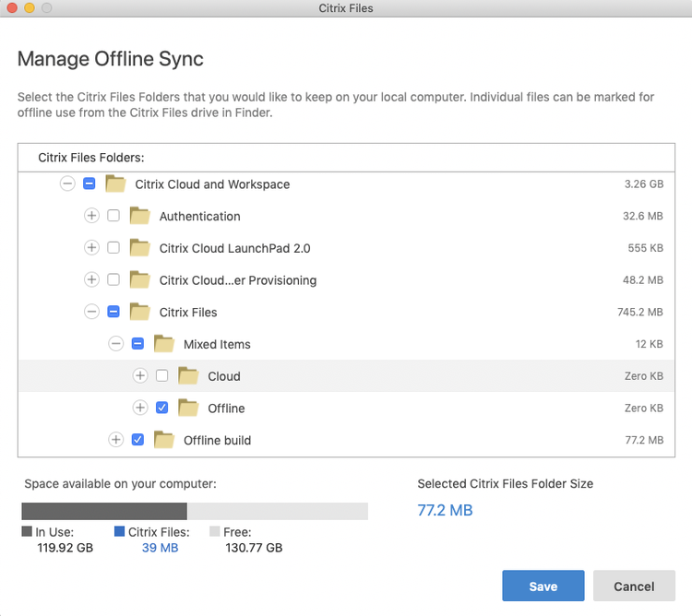Click the Citrix Files folder icon
The height and width of the screenshot is (616, 692).
pos(140,312)
